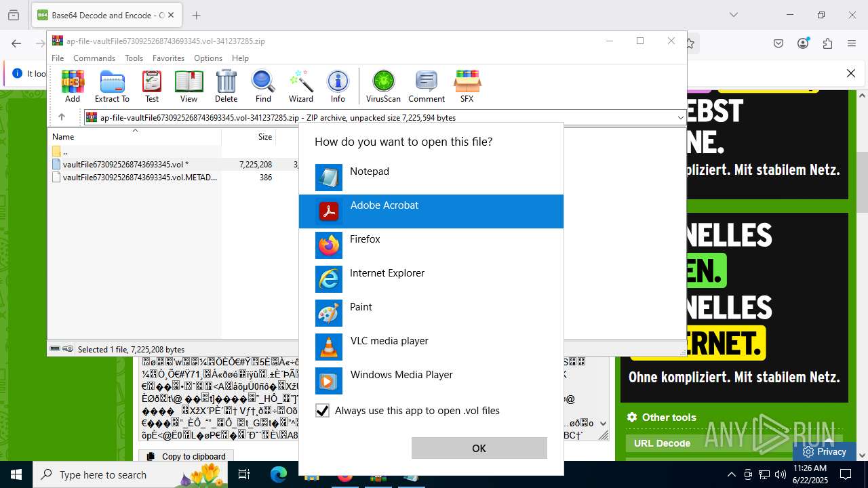Dismiss the browser notification bar

pos(851,73)
